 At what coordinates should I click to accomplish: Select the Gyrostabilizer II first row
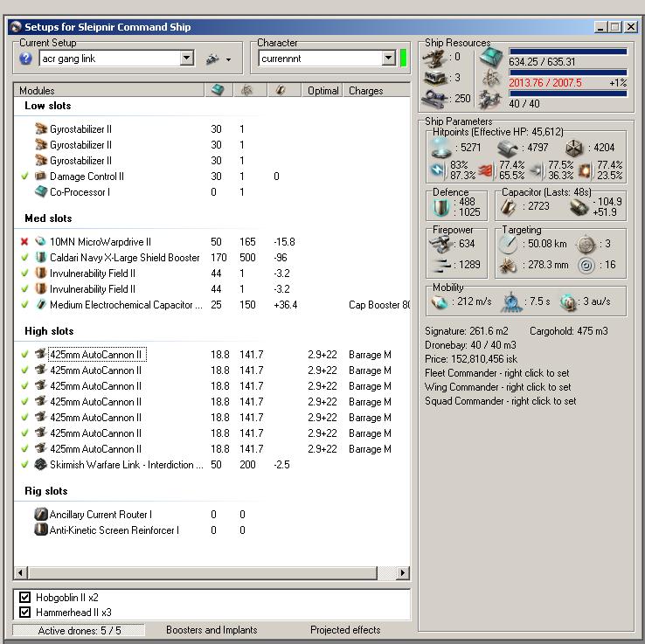pyautogui.click(x=212, y=129)
